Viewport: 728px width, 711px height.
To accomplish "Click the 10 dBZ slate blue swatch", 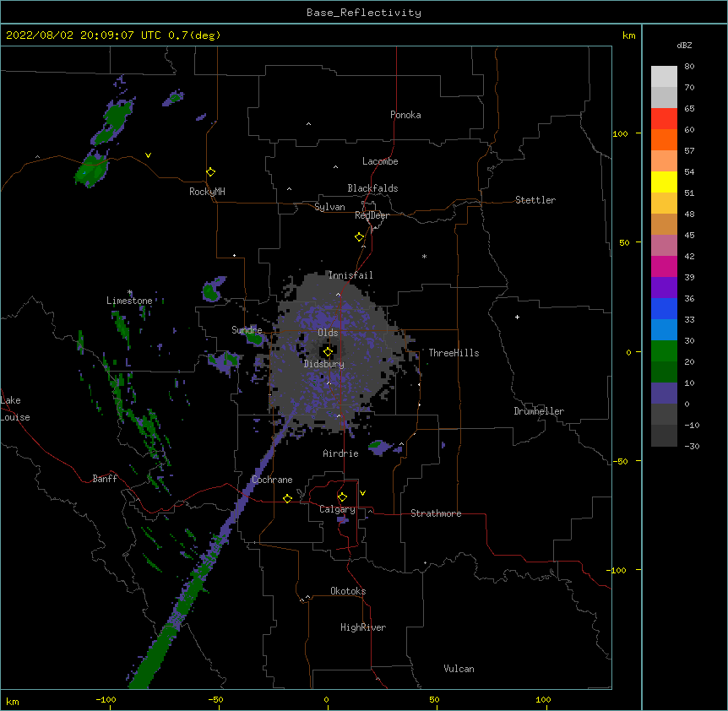I will [x=664, y=393].
